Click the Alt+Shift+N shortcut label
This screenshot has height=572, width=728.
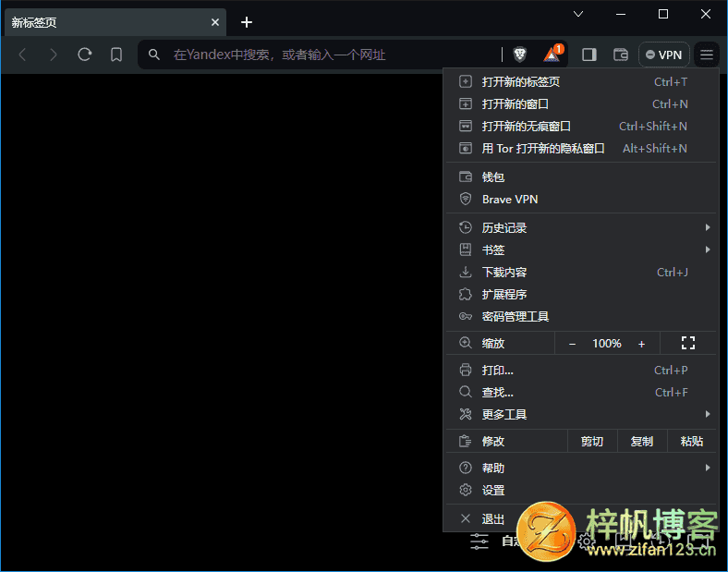pyautogui.click(x=655, y=149)
